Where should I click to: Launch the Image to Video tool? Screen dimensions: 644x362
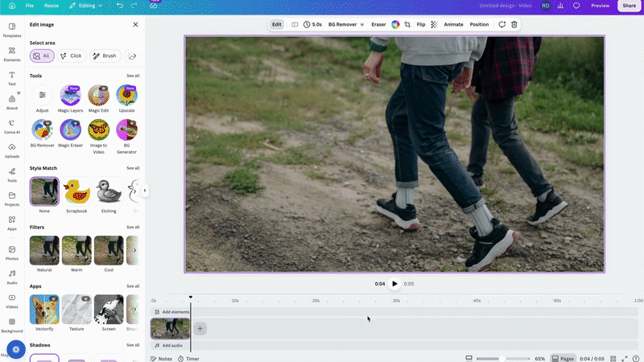(98, 130)
